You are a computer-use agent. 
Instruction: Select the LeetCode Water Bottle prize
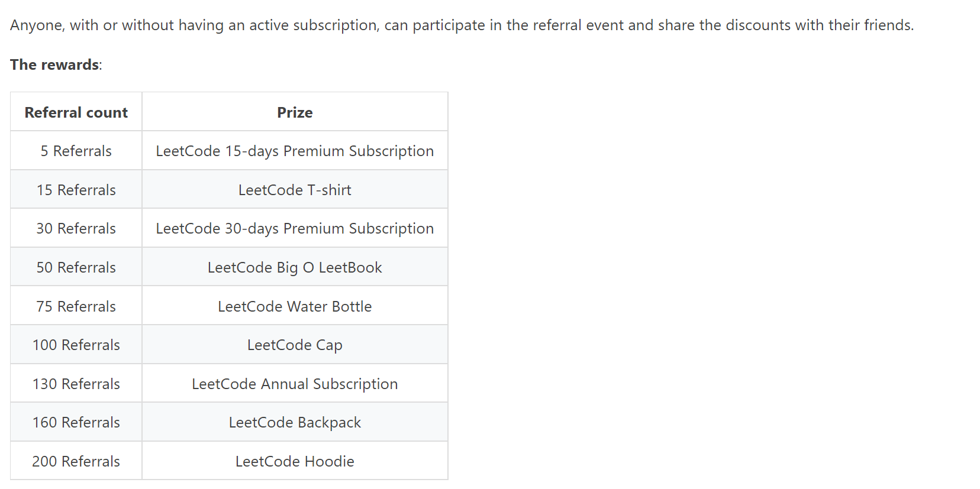point(295,306)
